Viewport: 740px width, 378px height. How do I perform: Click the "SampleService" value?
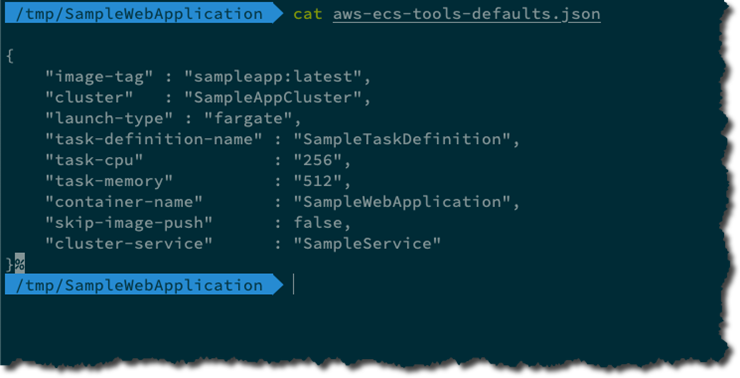[x=367, y=244]
